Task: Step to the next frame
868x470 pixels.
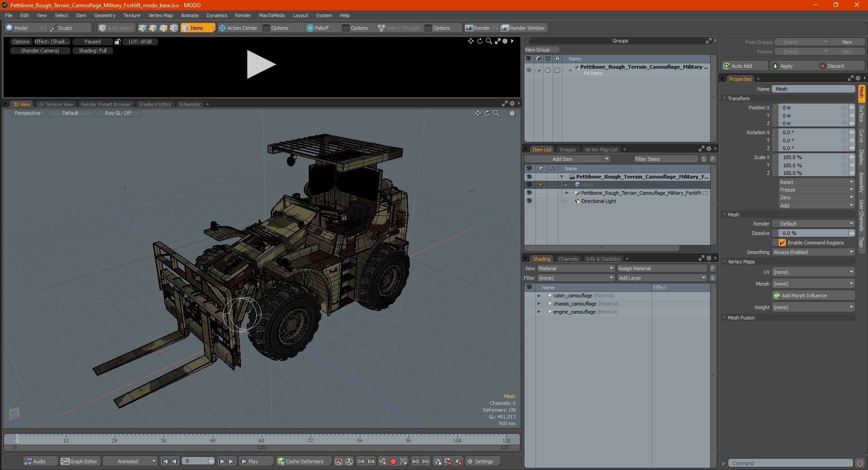Action: coord(221,461)
